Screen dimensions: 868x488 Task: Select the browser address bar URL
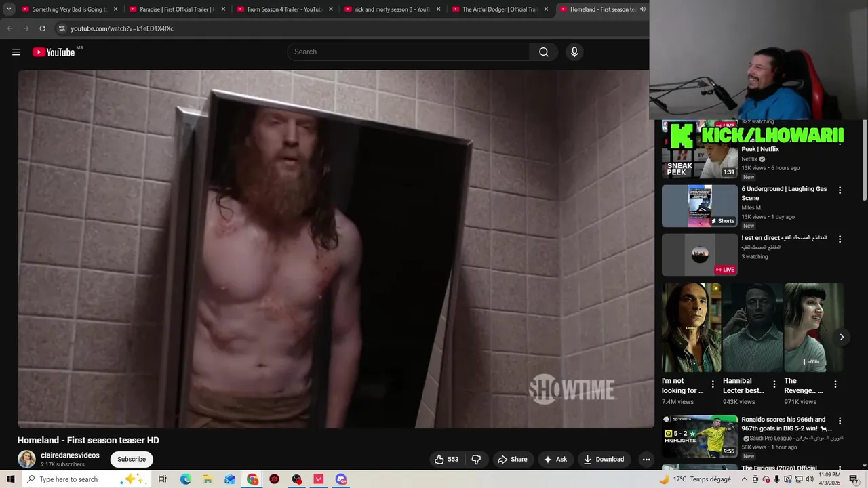[x=122, y=28]
